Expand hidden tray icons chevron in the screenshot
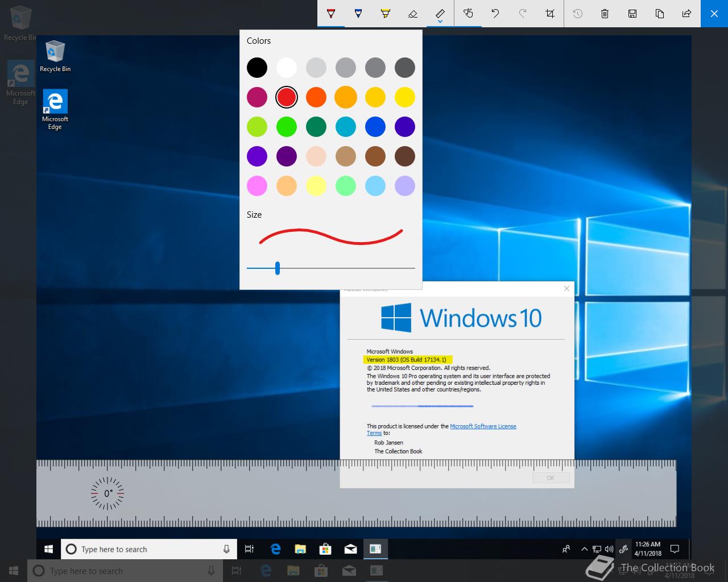728x582 pixels. click(584, 549)
